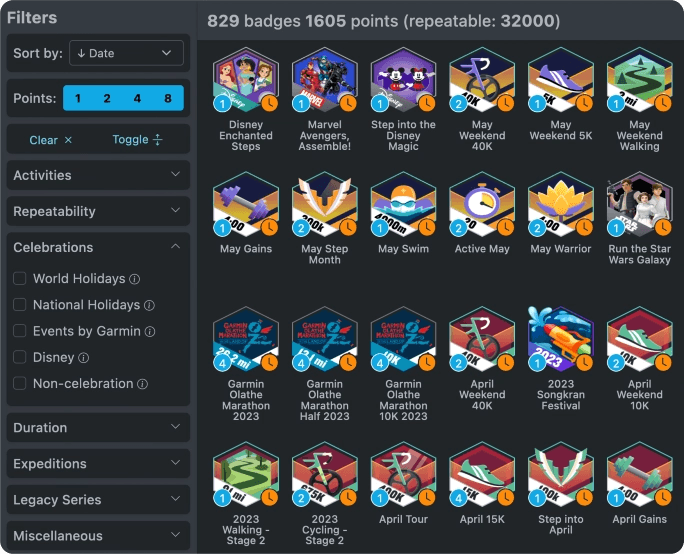Open the Step into April badge
684x554 pixels.
coord(561,474)
